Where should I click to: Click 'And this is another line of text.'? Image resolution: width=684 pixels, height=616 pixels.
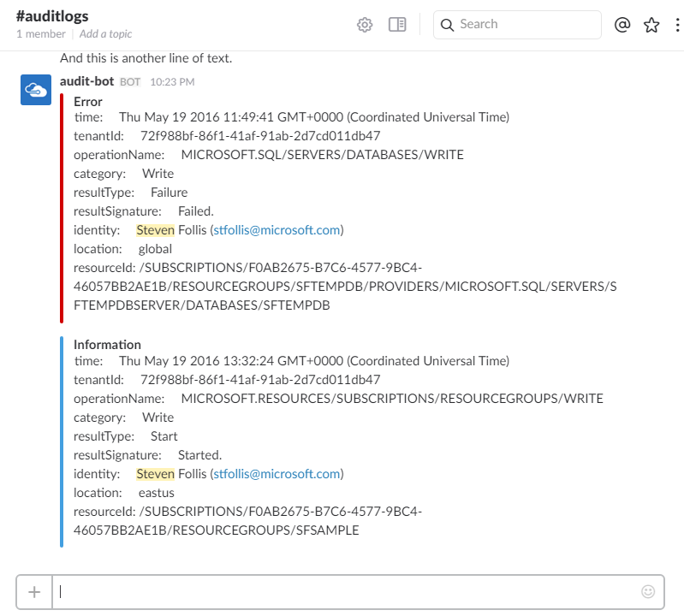click(146, 58)
